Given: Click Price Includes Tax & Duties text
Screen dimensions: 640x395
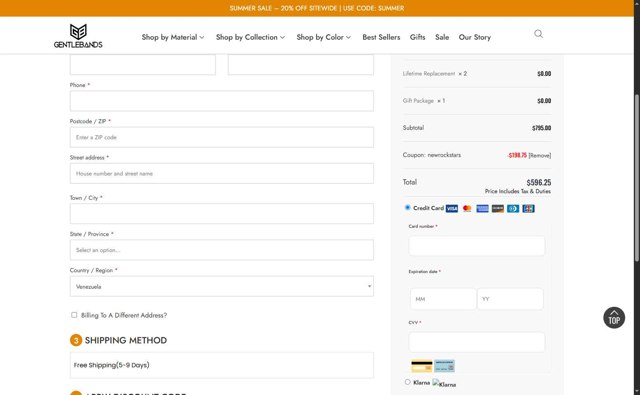Looking at the screenshot, I should pyautogui.click(x=518, y=191).
